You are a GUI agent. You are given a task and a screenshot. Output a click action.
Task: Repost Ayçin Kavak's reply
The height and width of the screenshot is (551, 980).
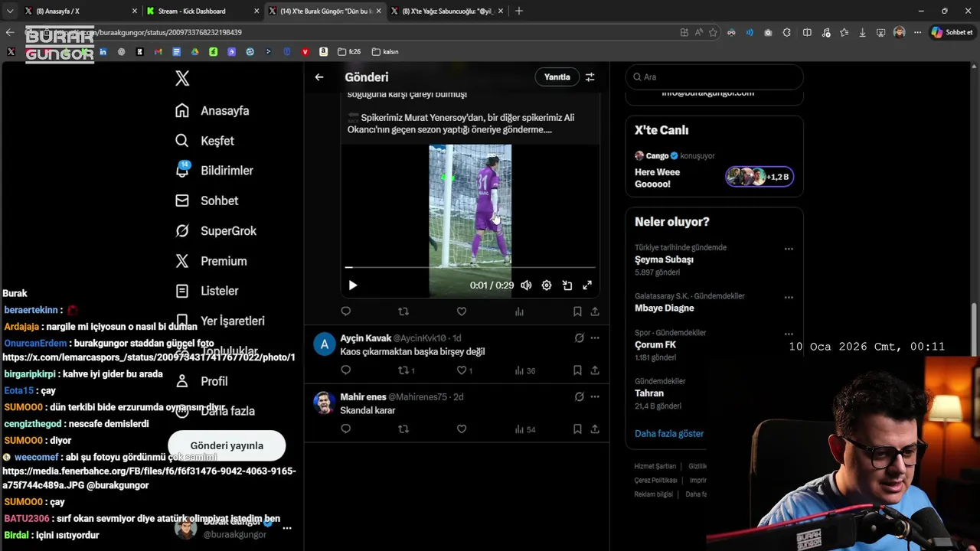click(x=403, y=370)
